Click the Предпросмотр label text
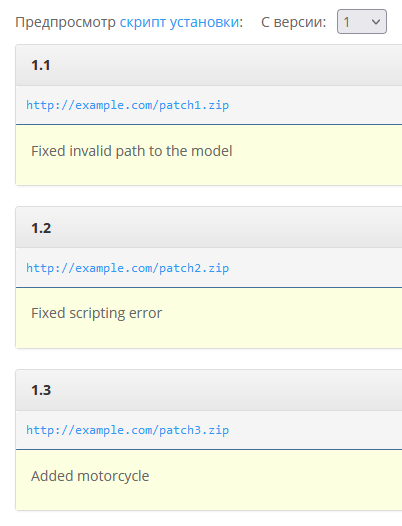This screenshot has height=526, width=402. click(x=65, y=22)
